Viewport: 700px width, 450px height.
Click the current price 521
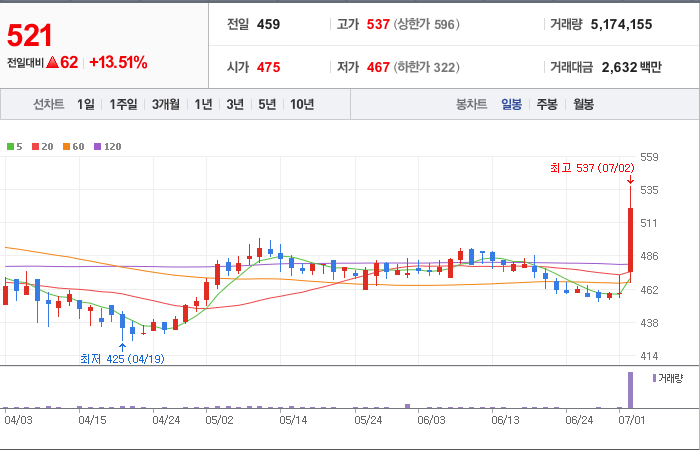30,36
